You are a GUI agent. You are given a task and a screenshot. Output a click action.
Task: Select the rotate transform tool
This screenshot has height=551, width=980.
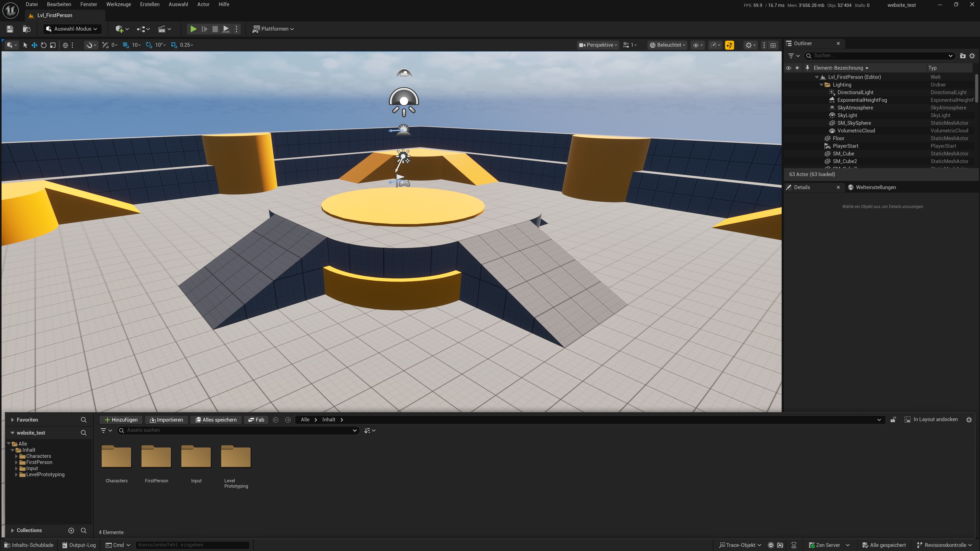(x=43, y=45)
